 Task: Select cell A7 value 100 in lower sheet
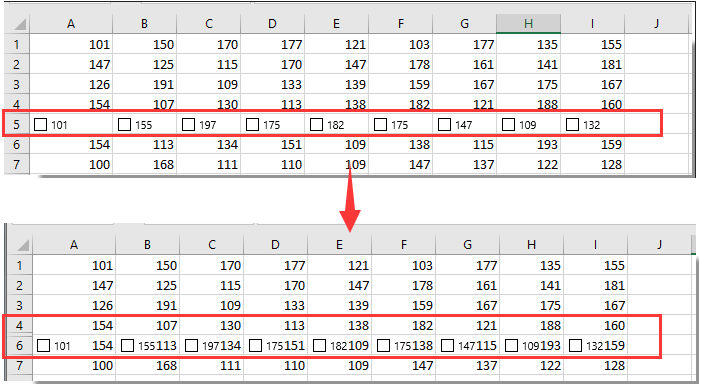(74, 365)
